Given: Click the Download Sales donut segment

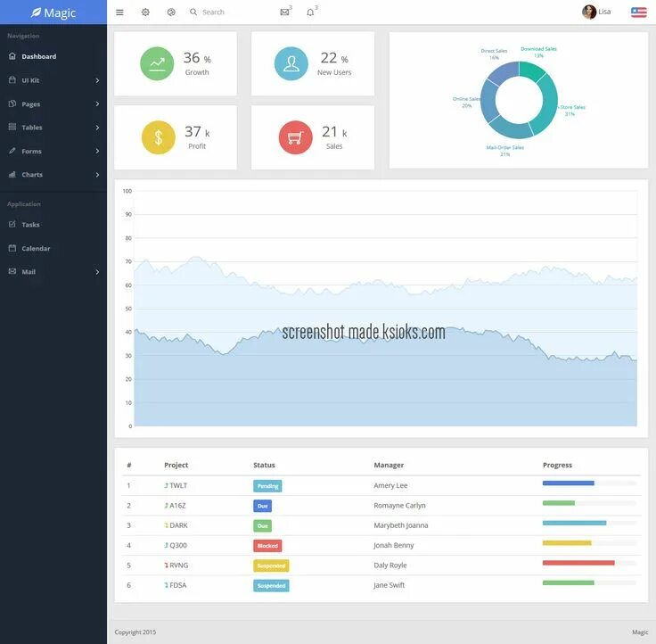Looking at the screenshot, I should (x=531, y=70).
